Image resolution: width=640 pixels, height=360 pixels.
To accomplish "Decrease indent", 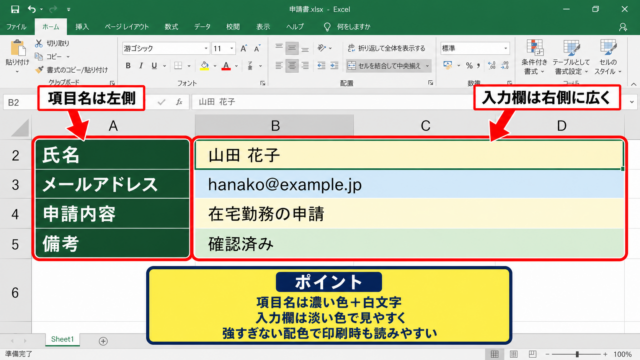I will 321,65.
